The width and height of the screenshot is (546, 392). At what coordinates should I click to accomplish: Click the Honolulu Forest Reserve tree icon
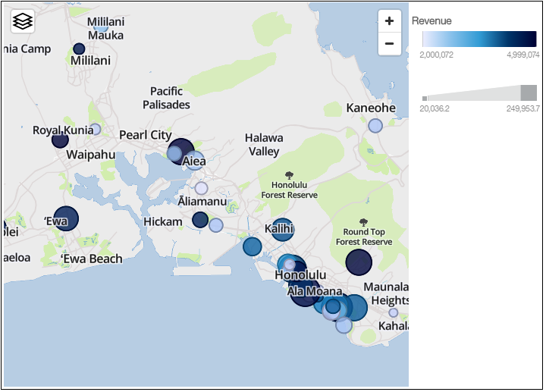click(x=289, y=175)
